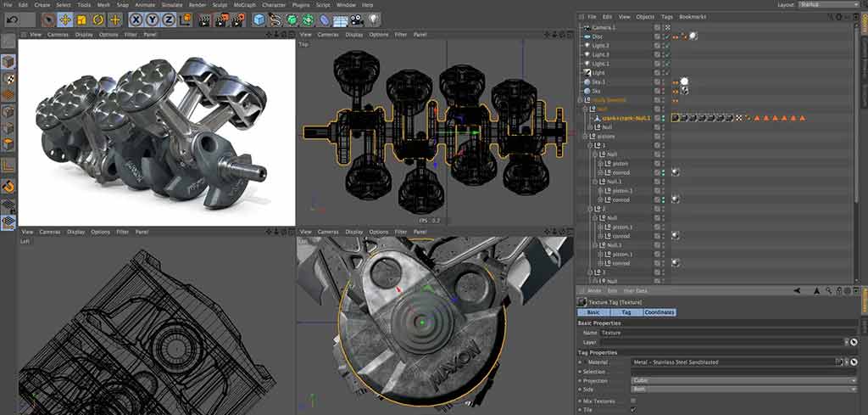Open the green generators icon
Viewport: 868px width, 415px height.
pos(292,20)
